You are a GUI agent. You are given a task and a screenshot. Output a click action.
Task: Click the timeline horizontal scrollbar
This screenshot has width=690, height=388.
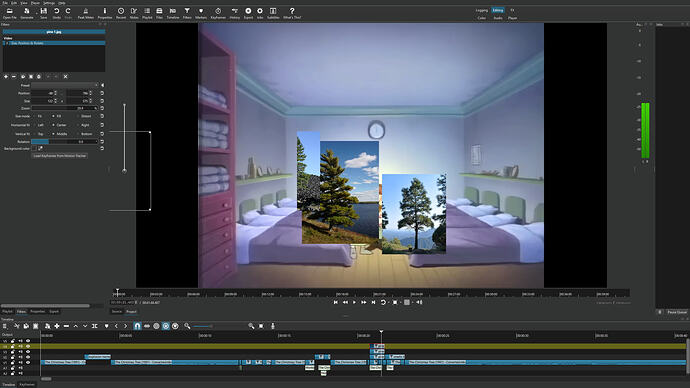point(46,379)
